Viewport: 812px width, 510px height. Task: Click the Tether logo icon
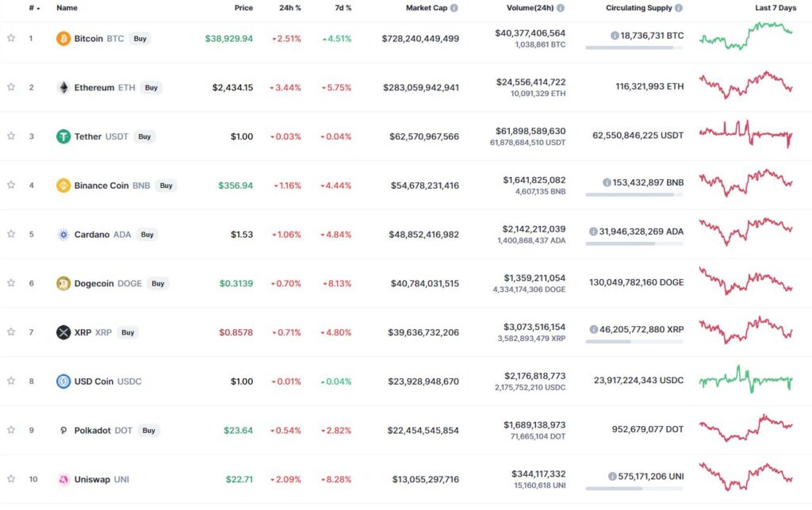[x=63, y=136]
